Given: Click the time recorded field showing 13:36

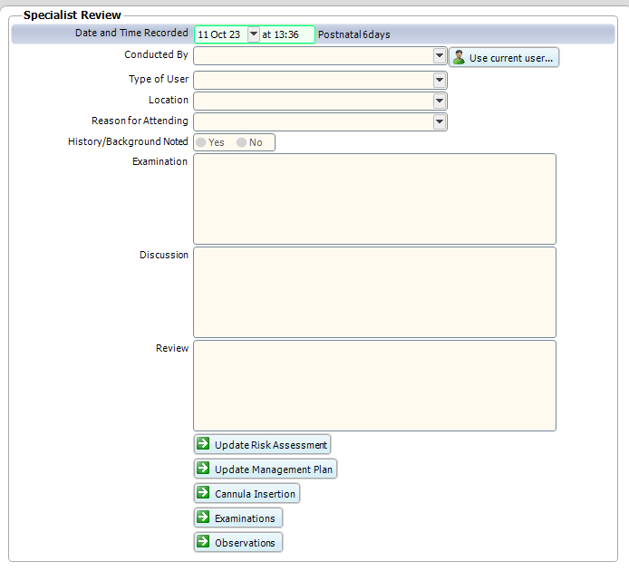Looking at the screenshot, I should point(286,35).
